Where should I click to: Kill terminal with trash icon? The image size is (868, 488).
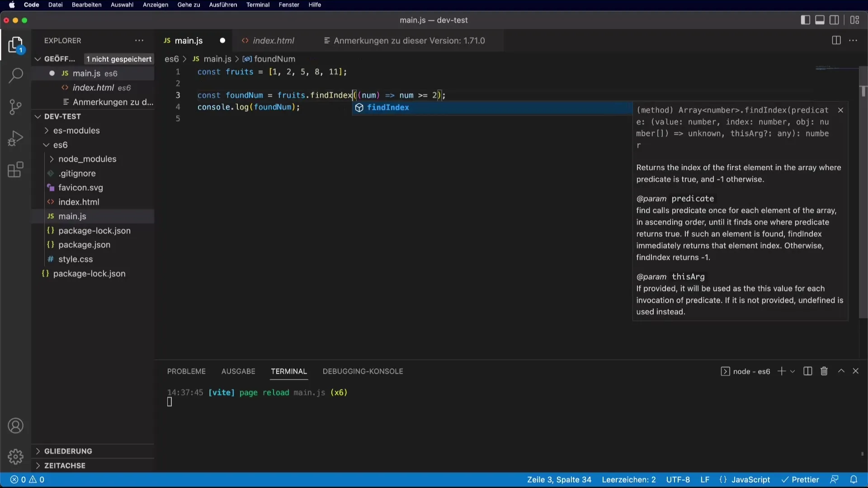tap(824, 371)
